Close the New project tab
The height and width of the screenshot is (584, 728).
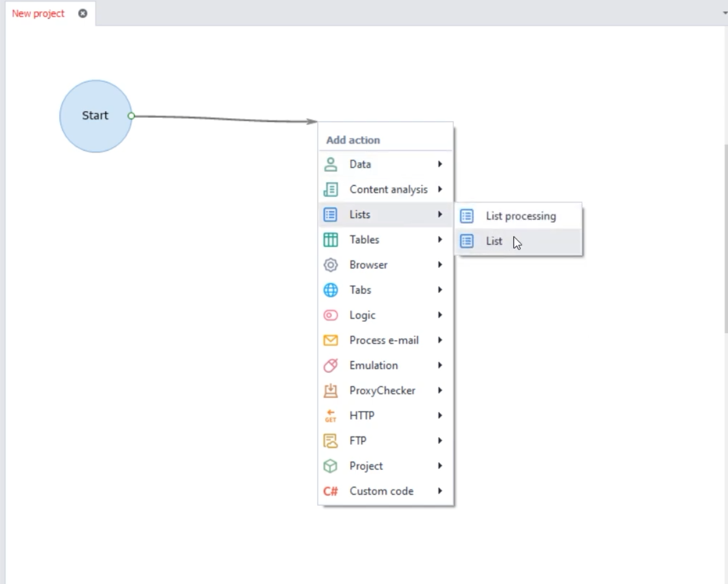pos(83,14)
